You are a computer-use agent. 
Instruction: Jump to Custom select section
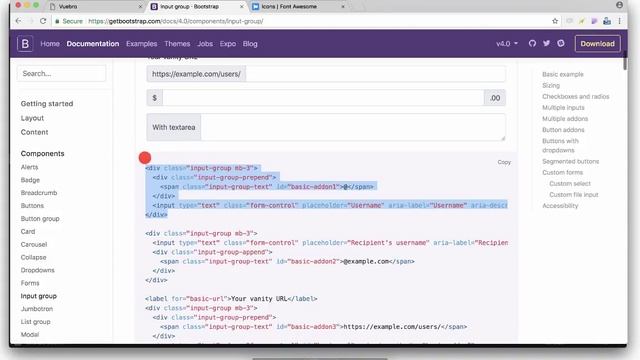tap(570, 184)
